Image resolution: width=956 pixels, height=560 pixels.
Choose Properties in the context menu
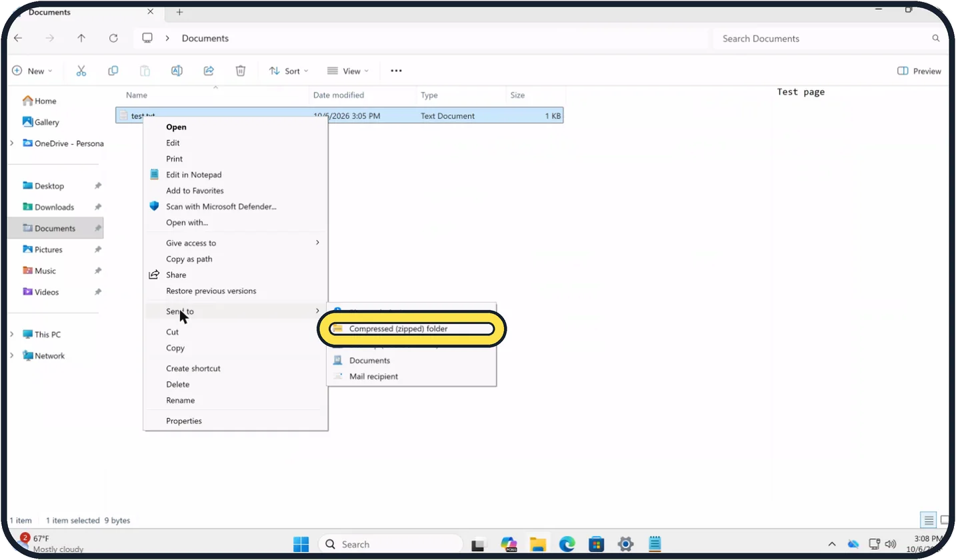(x=235, y=421)
